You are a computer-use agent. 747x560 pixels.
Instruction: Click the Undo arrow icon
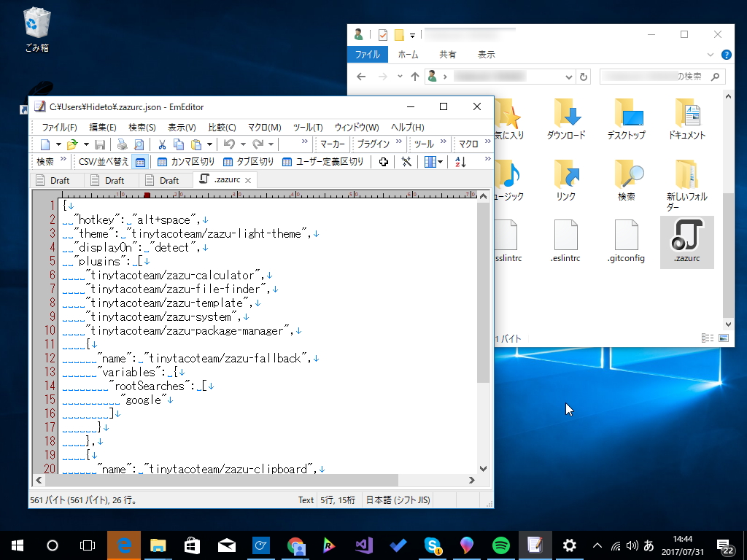[229, 144]
